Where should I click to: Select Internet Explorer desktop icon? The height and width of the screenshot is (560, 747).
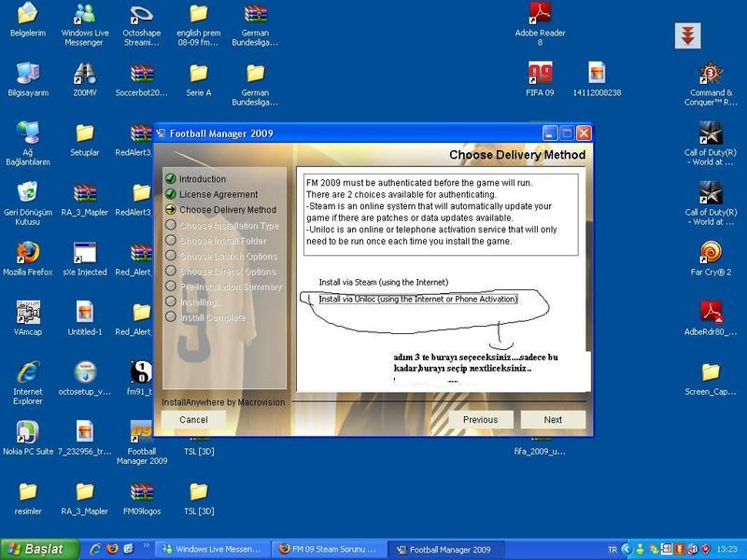click(28, 384)
